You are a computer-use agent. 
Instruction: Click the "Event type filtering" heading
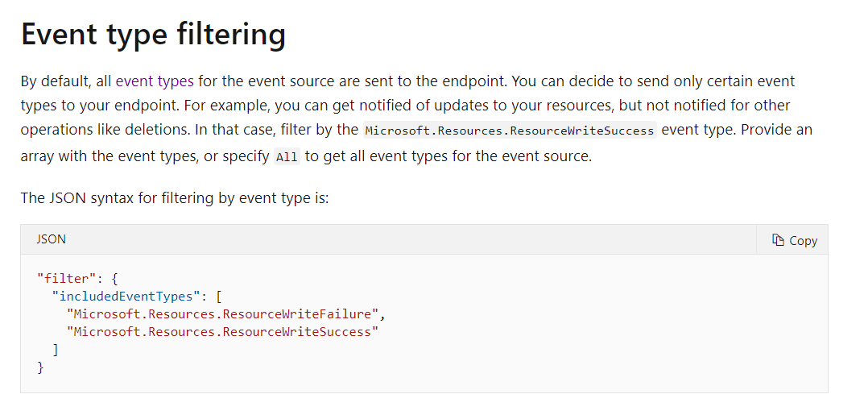coord(153,35)
